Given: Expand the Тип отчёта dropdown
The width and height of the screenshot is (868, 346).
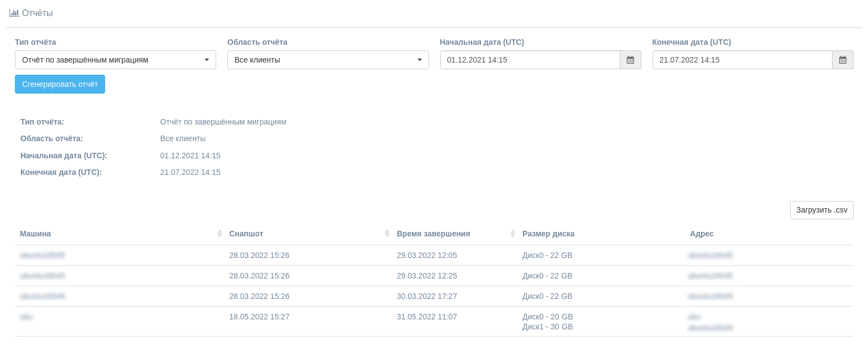Looking at the screenshot, I should (x=115, y=60).
